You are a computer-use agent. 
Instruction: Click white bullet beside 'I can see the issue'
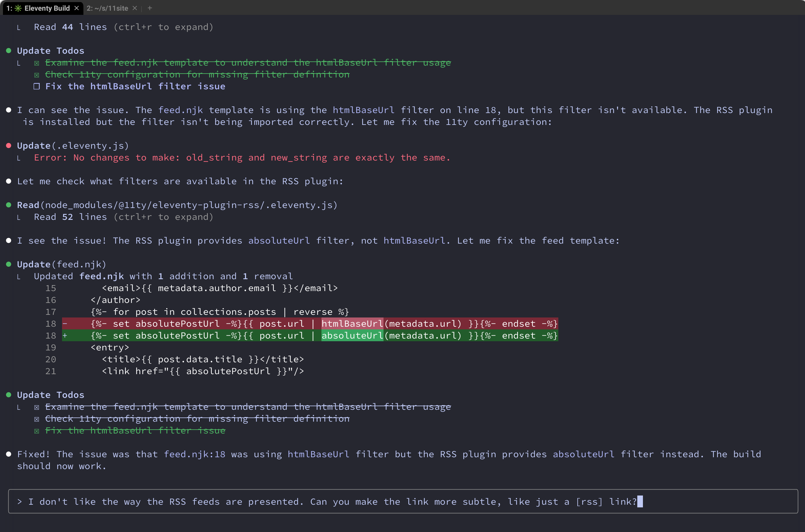[9, 110]
